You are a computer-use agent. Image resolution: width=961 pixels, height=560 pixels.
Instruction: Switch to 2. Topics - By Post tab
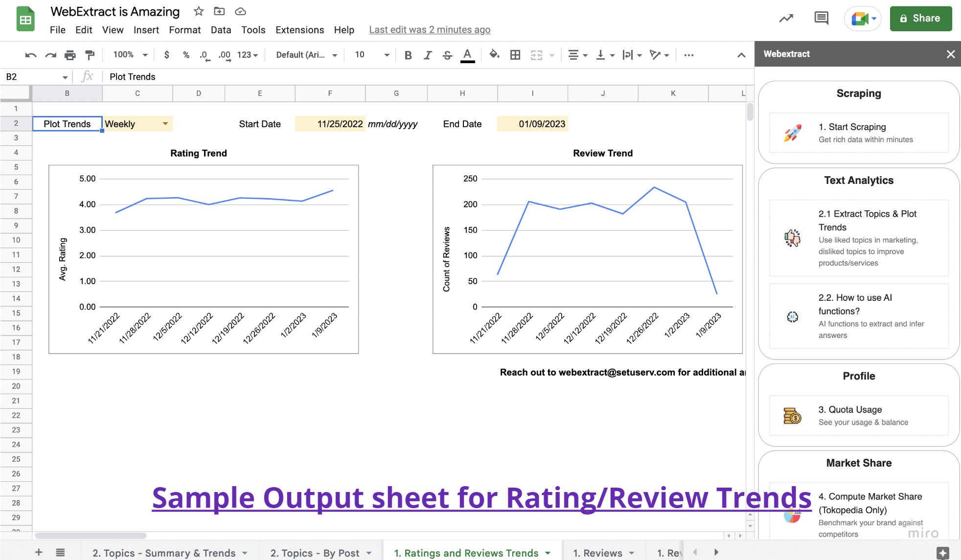pyautogui.click(x=315, y=553)
